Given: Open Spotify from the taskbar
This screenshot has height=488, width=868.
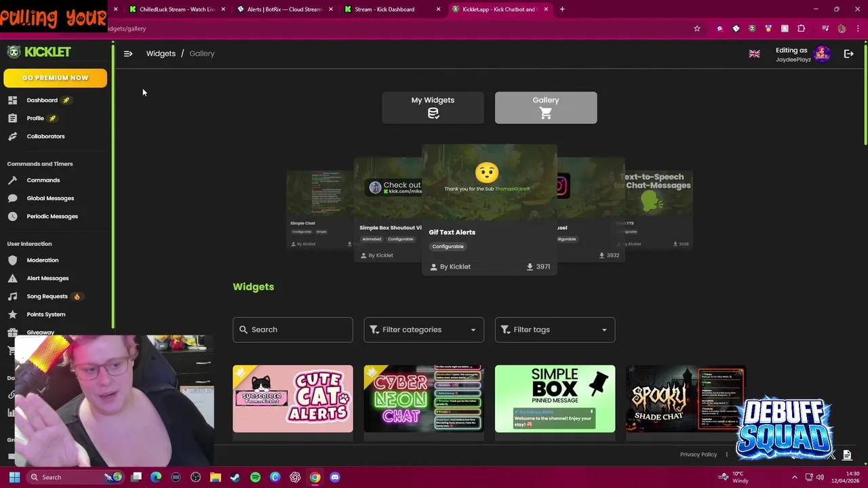Looking at the screenshot, I should 255,477.
